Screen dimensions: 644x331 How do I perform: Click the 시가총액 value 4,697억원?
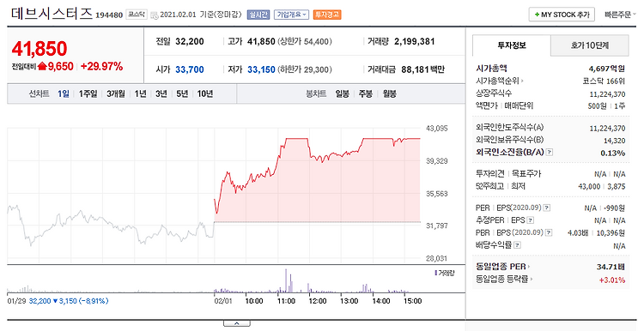click(607, 69)
